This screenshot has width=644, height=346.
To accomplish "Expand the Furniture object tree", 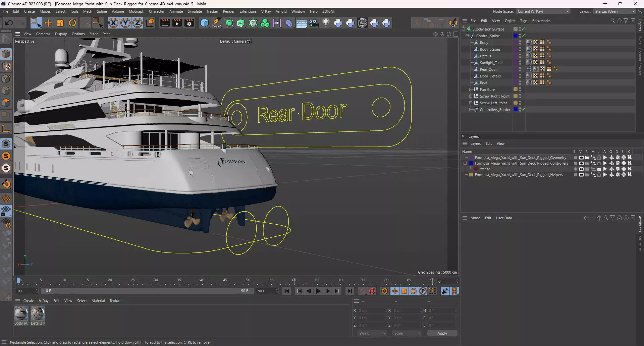I will (x=471, y=90).
